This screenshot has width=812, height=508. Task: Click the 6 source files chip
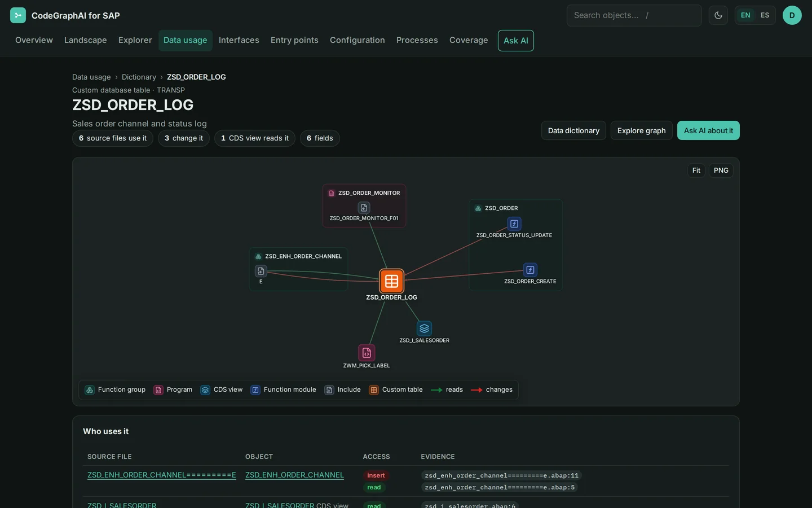113,138
